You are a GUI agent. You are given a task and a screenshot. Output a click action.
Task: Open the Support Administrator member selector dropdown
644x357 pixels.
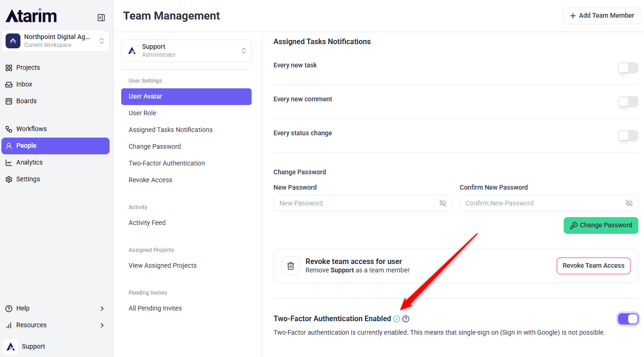(186, 51)
